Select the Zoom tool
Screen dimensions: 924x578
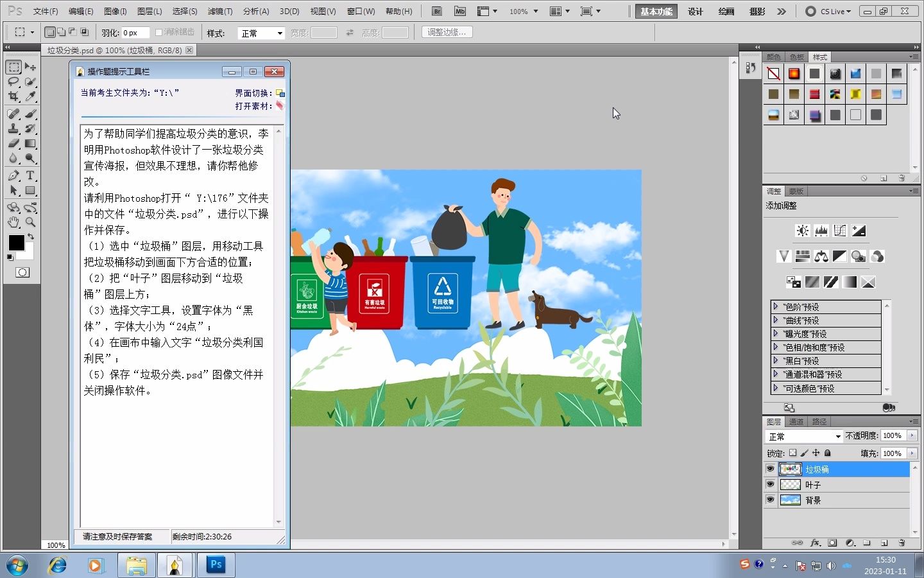pyautogui.click(x=30, y=223)
